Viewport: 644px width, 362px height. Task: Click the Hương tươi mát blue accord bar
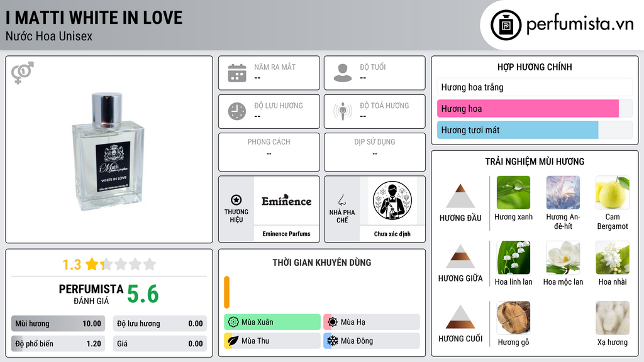pos(518,130)
